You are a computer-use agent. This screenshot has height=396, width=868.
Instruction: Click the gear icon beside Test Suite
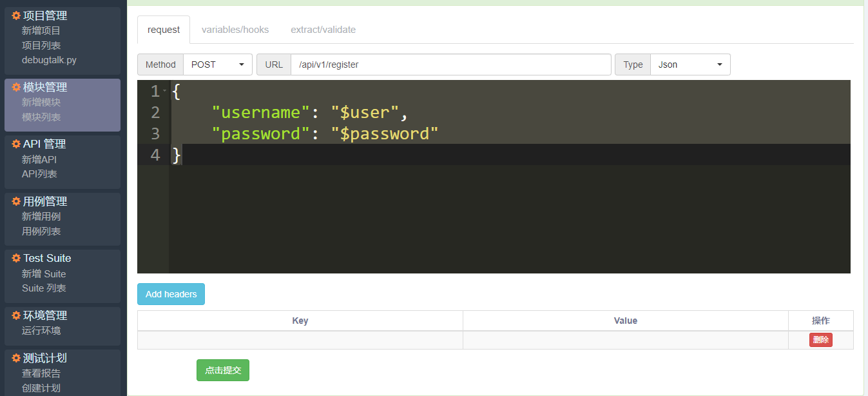[16, 258]
